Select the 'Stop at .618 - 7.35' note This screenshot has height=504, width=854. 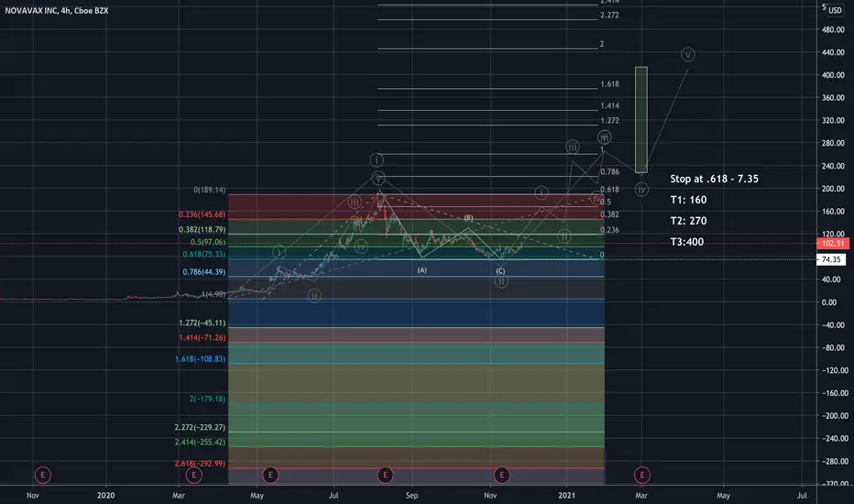[x=714, y=179]
